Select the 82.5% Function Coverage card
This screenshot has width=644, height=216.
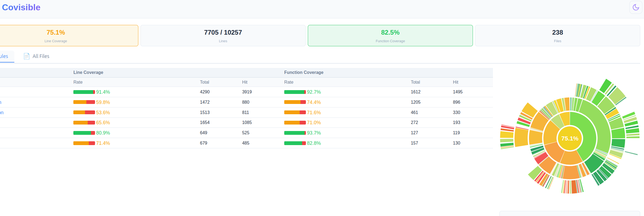390,35
